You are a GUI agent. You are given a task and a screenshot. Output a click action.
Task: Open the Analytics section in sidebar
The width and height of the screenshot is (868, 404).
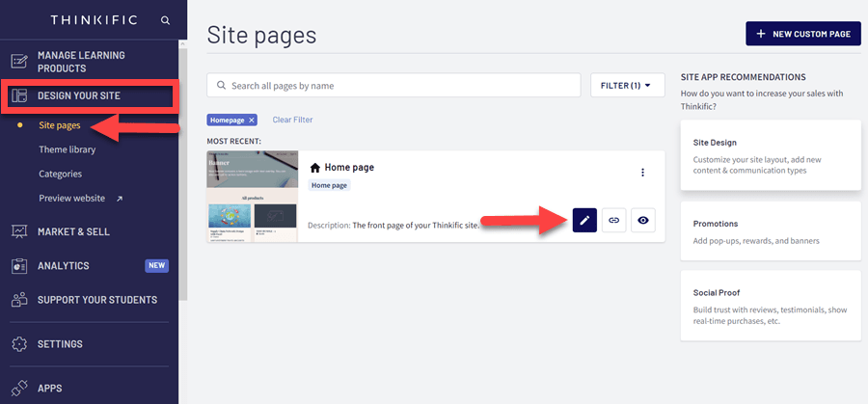[x=64, y=265]
